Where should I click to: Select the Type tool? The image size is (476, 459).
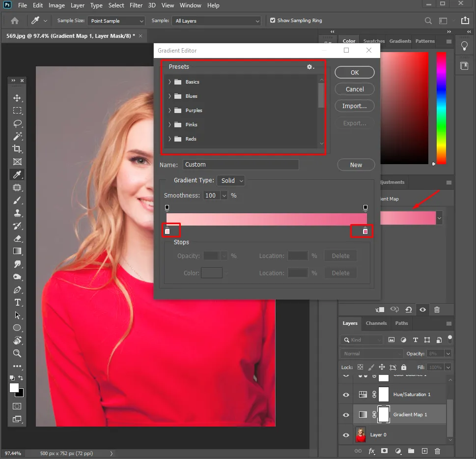(x=17, y=302)
